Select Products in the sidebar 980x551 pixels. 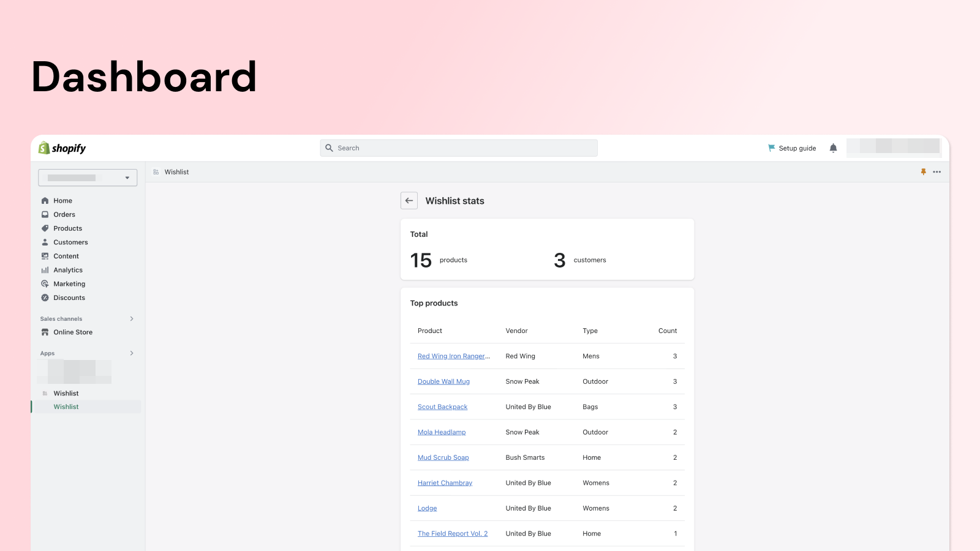67,228
